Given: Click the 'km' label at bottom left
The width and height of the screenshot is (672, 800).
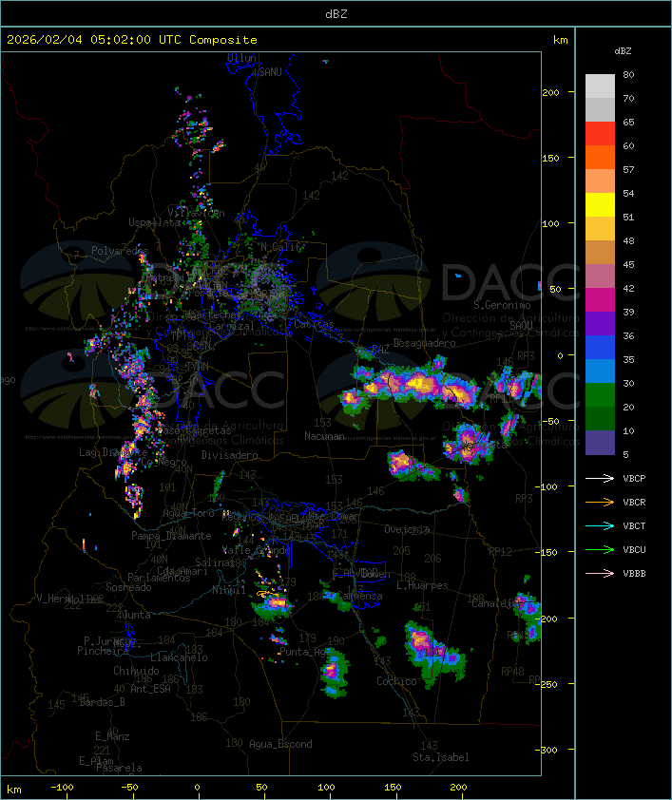Looking at the screenshot, I should pyautogui.click(x=13, y=790).
